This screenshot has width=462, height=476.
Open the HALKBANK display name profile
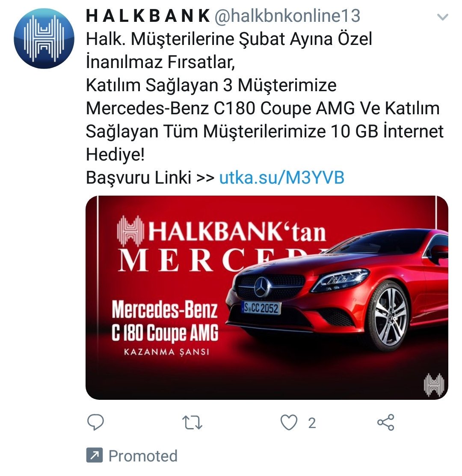[148, 16]
